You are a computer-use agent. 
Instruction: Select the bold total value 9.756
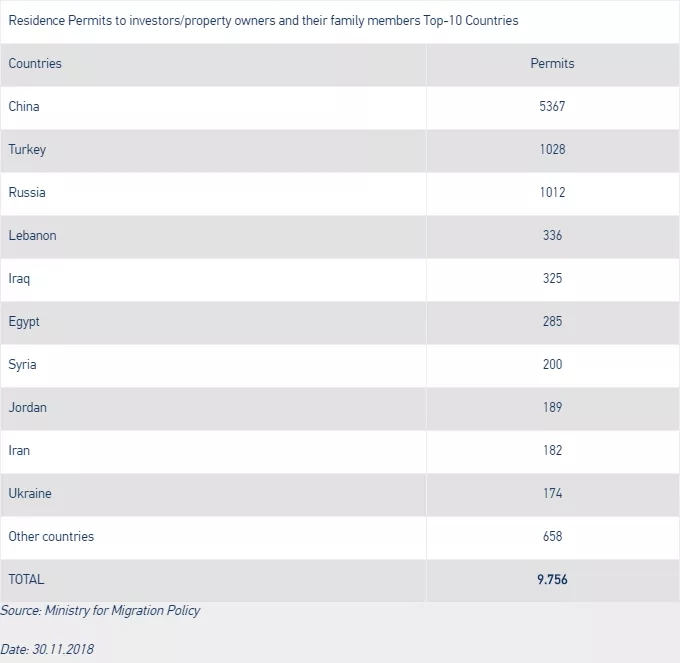[552, 579]
